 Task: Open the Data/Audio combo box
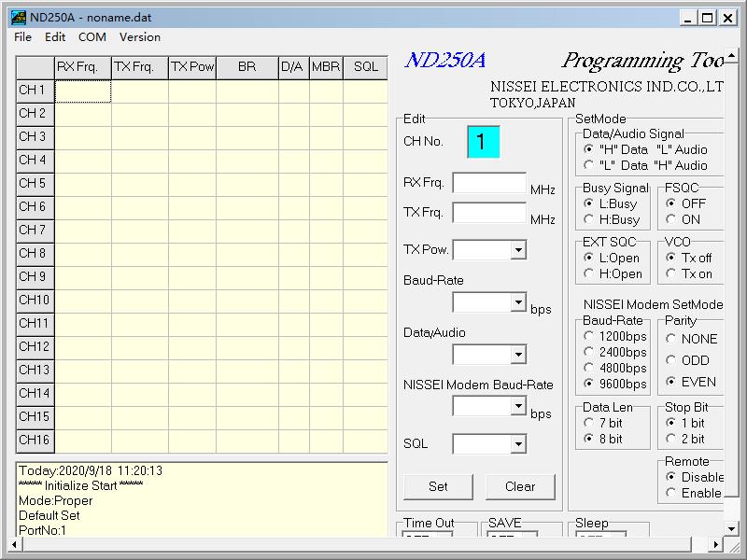(518, 355)
